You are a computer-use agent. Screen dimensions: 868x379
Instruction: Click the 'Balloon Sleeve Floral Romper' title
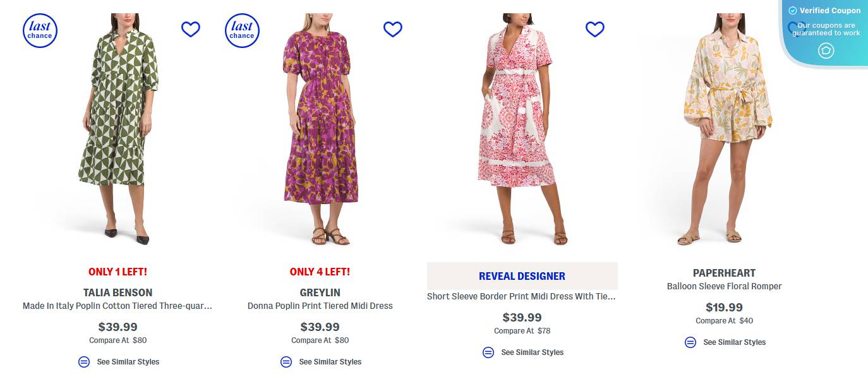[x=724, y=286]
